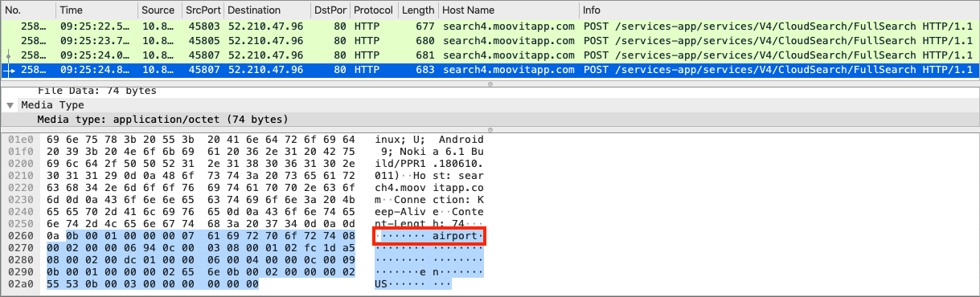Select the 'File Data: 74 bytes' line
The image size is (980, 297).
(490, 92)
